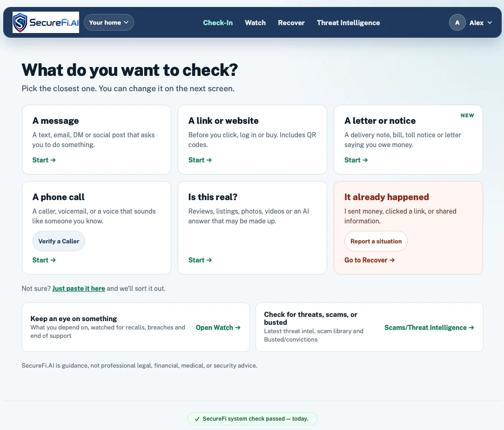Click the 'Pick the closest one' subtitle
Viewport: 504px width, 430px height.
coord(128,89)
